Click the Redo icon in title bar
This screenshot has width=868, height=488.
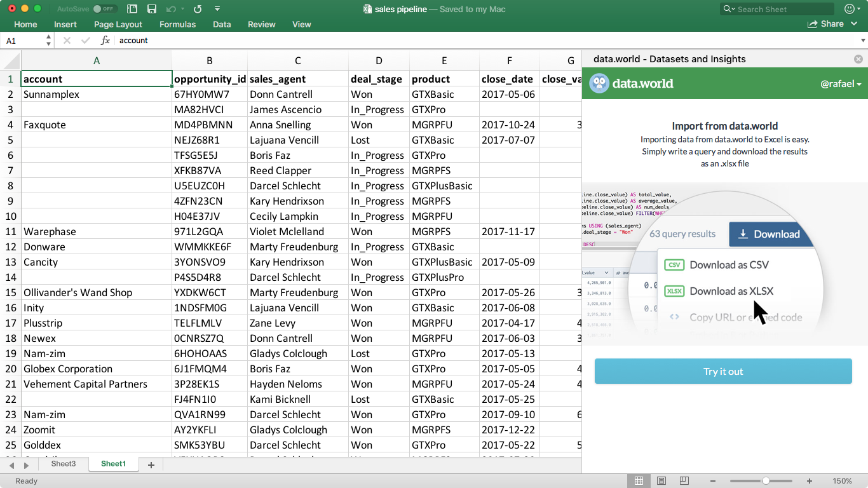pyautogui.click(x=198, y=9)
